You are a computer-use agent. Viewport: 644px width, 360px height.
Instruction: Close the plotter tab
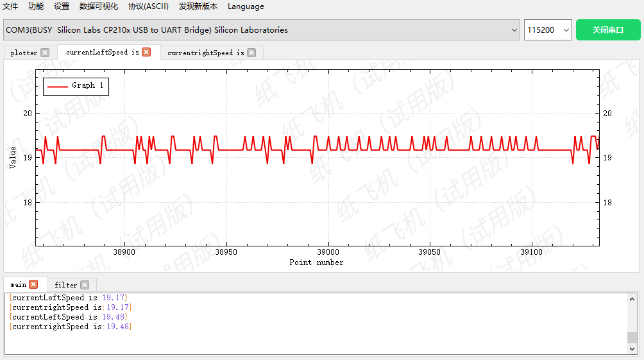44,53
